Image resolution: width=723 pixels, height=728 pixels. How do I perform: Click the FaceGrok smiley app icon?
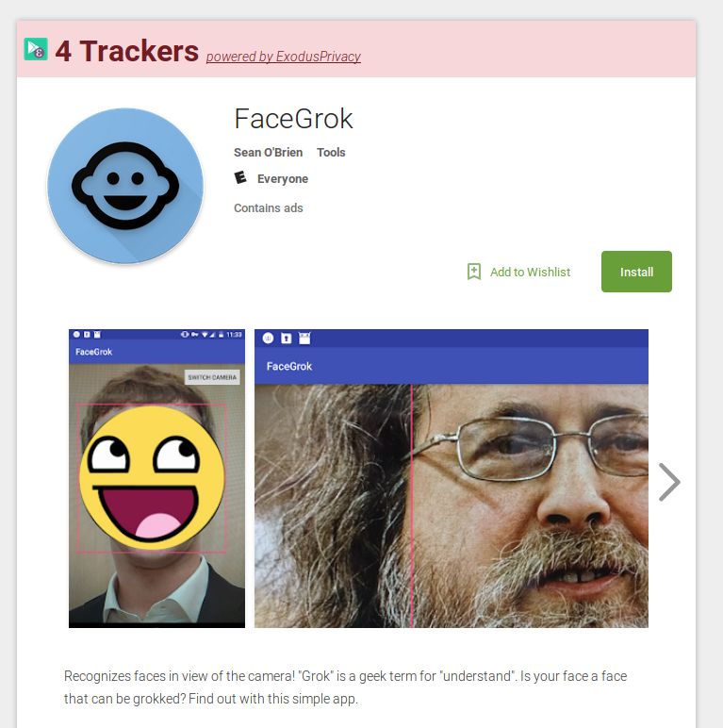point(125,186)
